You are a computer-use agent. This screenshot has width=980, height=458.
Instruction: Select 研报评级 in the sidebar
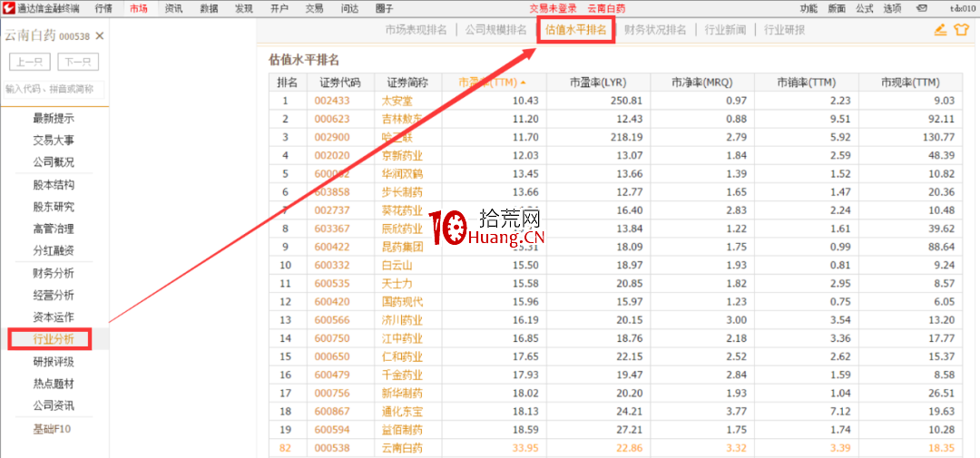pos(54,362)
